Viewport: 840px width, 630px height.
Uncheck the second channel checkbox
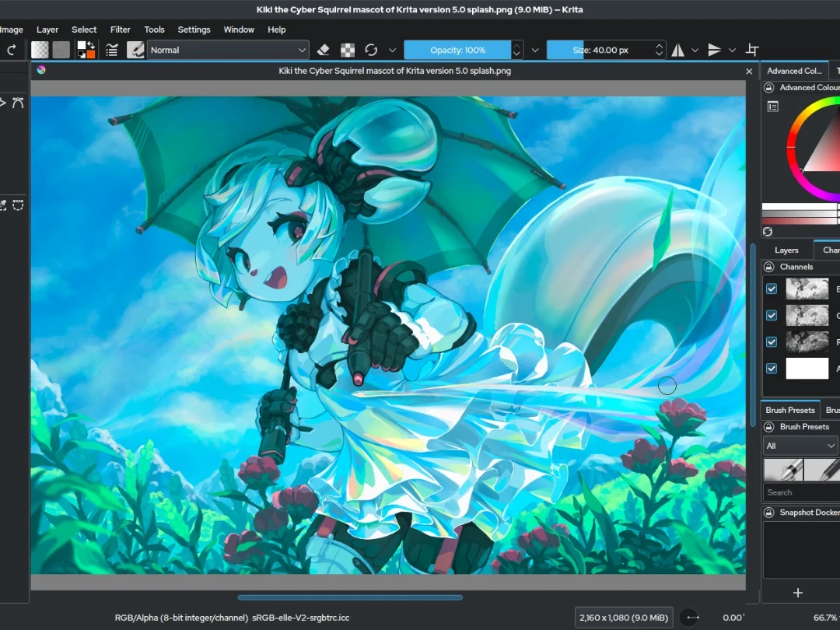tap(772, 315)
